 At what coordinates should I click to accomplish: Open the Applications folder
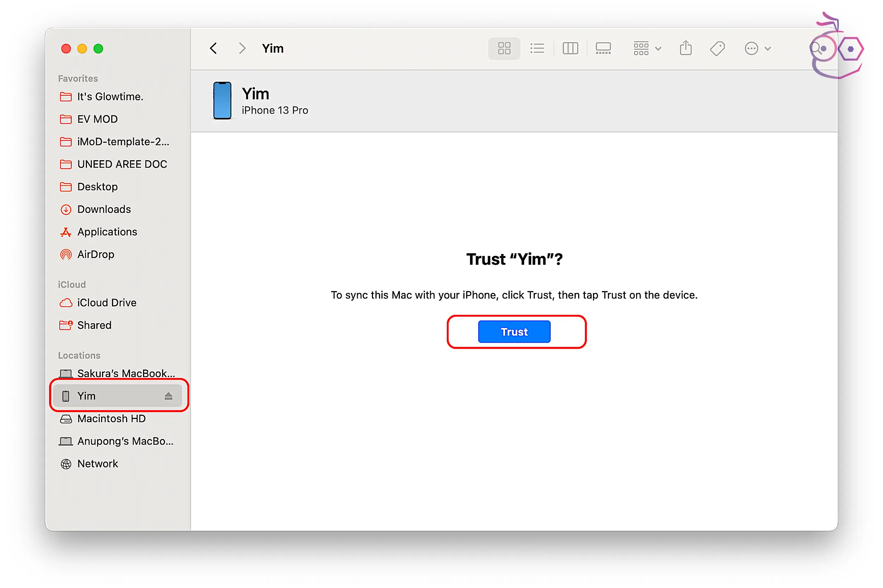pyautogui.click(x=107, y=232)
